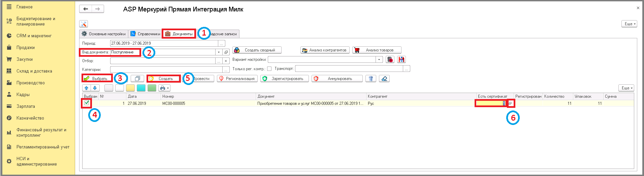Uncheck the Выбран checkbox in row 1
Screen dimensions: 644x176
pyautogui.click(x=87, y=103)
